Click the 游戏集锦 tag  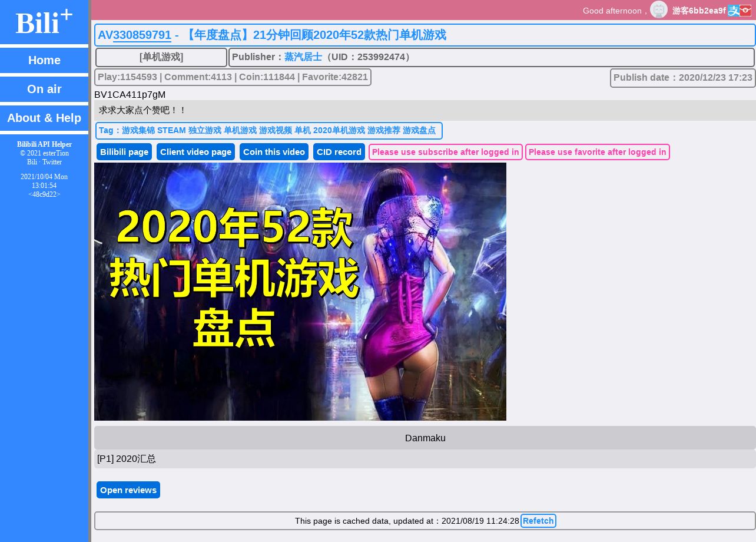tap(138, 130)
